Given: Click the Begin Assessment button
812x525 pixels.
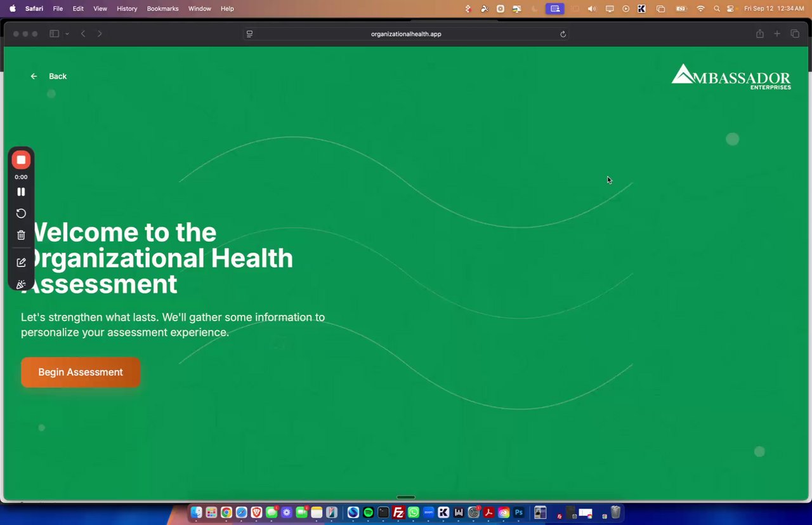Looking at the screenshot, I should (81, 372).
